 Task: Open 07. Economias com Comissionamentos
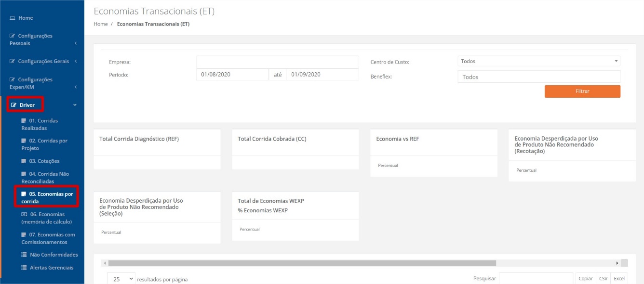coord(48,239)
